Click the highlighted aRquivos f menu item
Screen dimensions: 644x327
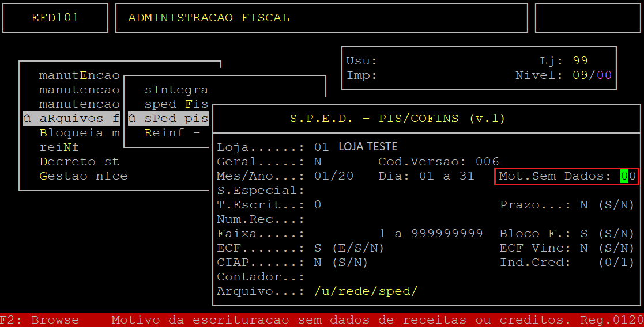72,119
